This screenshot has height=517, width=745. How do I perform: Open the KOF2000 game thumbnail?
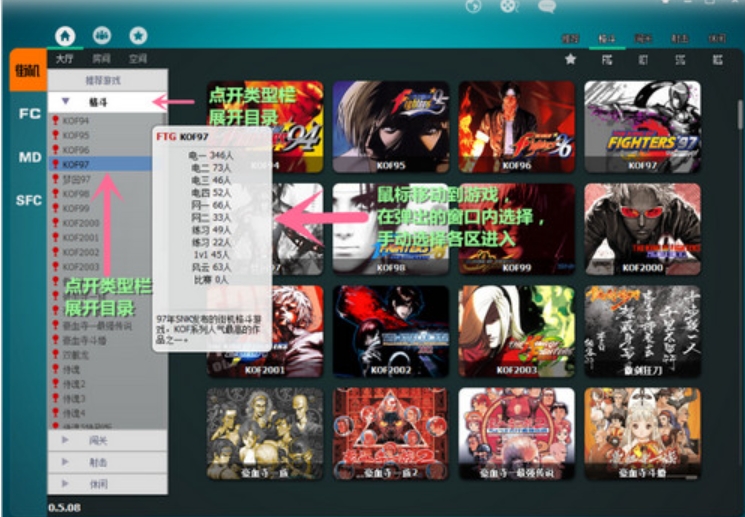pyautogui.click(x=642, y=229)
